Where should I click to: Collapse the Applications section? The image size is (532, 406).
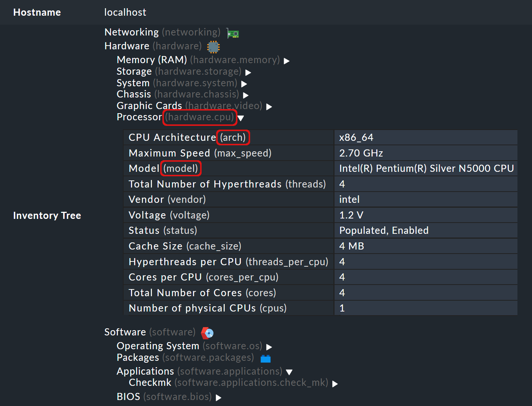pos(290,372)
